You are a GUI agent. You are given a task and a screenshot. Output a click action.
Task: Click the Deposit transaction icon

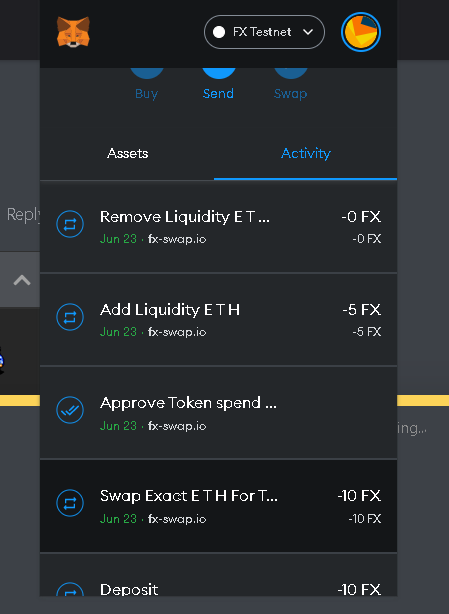click(70, 589)
